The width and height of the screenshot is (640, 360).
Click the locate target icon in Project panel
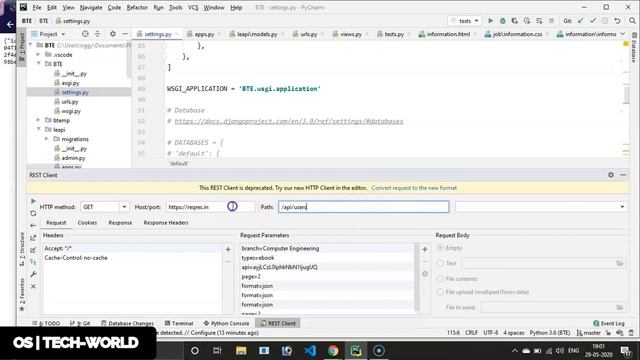point(85,34)
